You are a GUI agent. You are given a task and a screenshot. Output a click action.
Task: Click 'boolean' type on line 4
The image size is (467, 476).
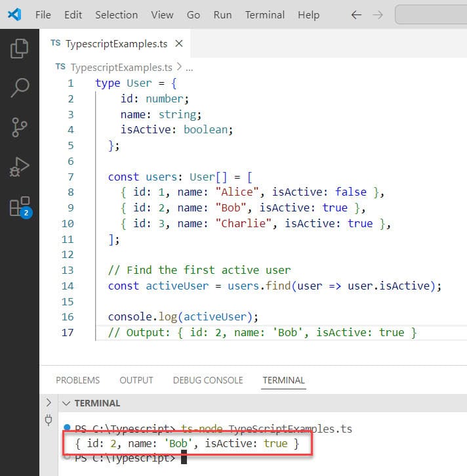205,130
